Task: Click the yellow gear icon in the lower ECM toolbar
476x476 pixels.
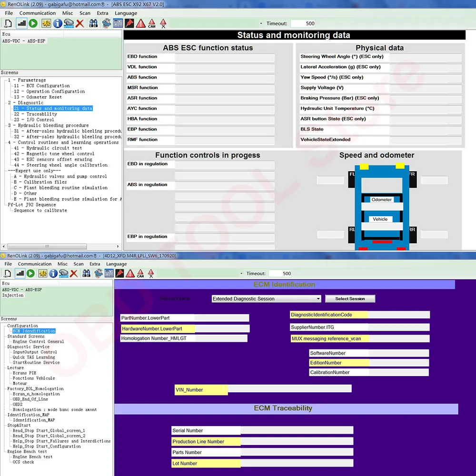Action: [43, 273]
